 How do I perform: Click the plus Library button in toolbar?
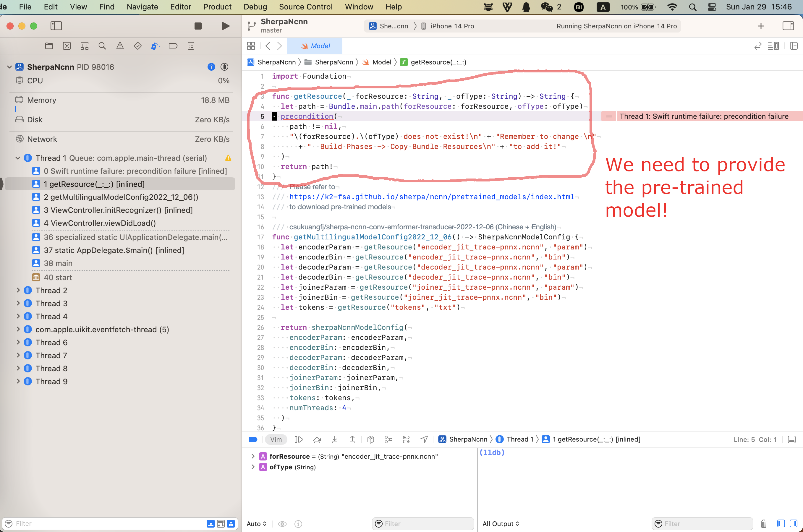[761, 26]
